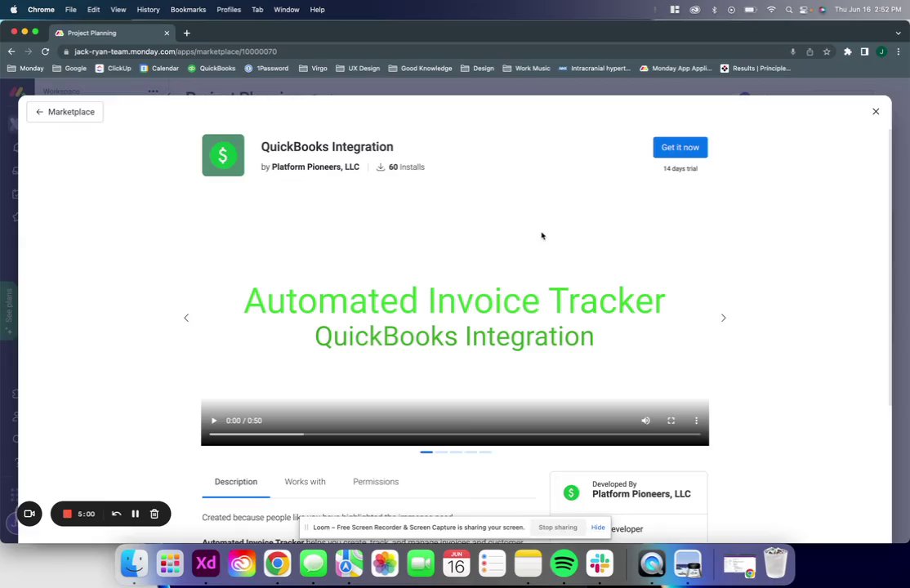Click the address bar URL
Screen dimensions: 910x588
pos(176,51)
